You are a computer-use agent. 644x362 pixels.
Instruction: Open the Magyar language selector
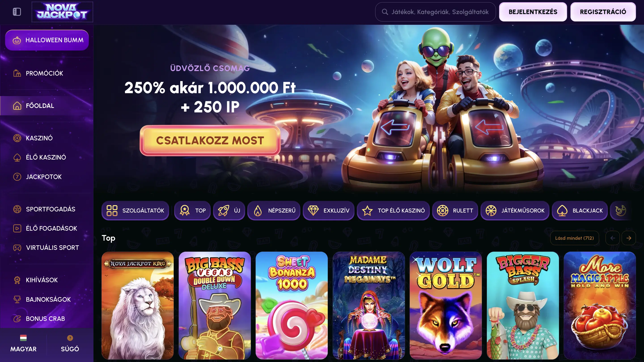(x=23, y=343)
